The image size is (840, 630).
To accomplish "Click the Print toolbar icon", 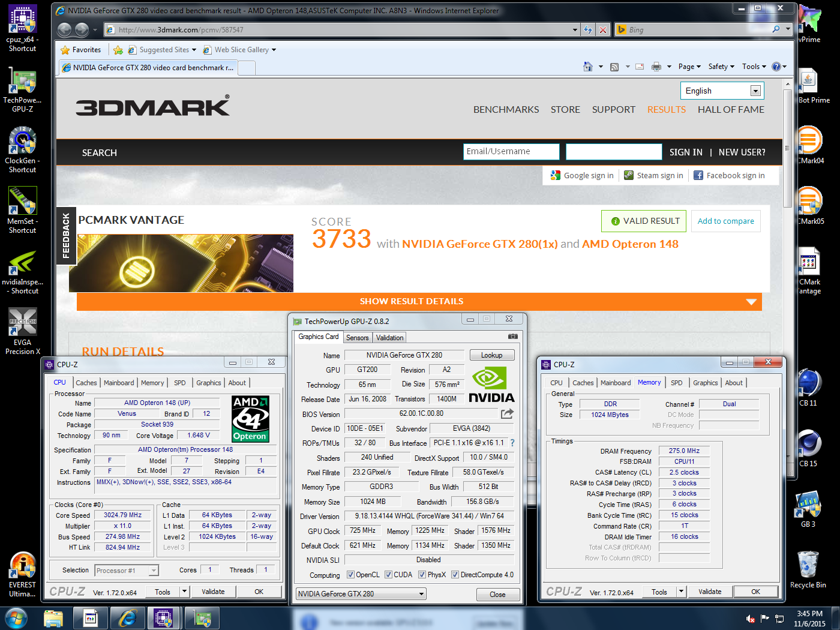I will coord(656,67).
